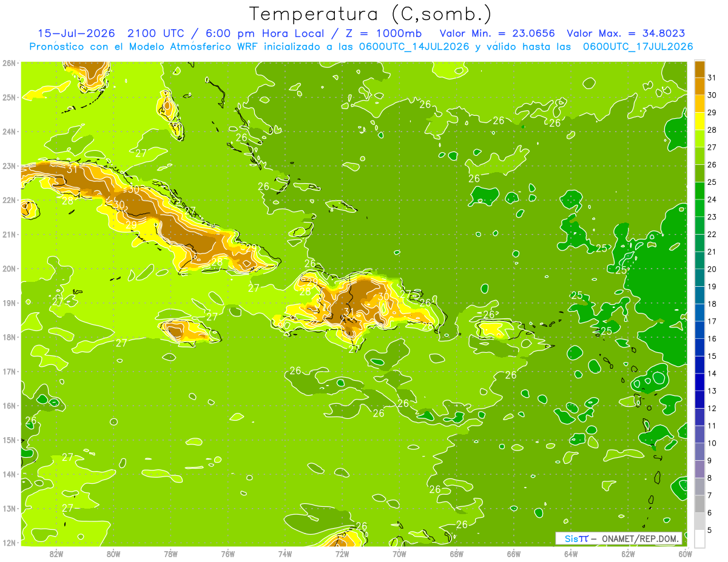The height and width of the screenshot is (562, 728).
Task: Click the '68W' longitude axis label
Action: pos(457,554)
